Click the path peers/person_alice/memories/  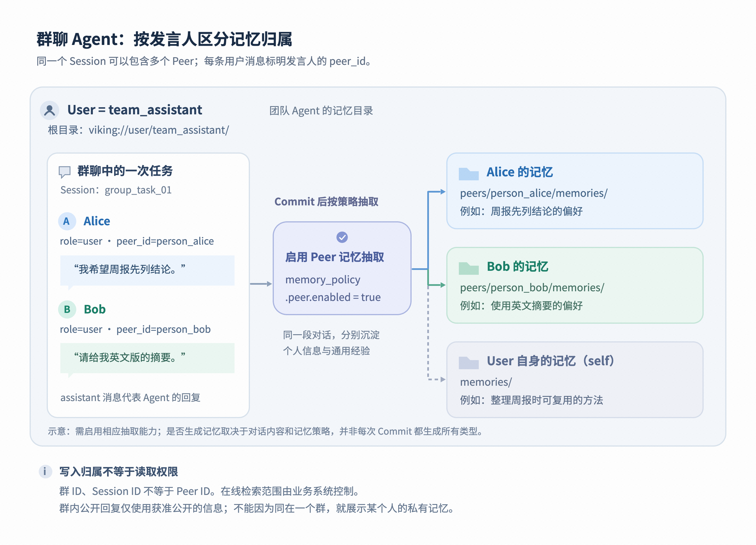pyautogui.click(x=534, y=193)
